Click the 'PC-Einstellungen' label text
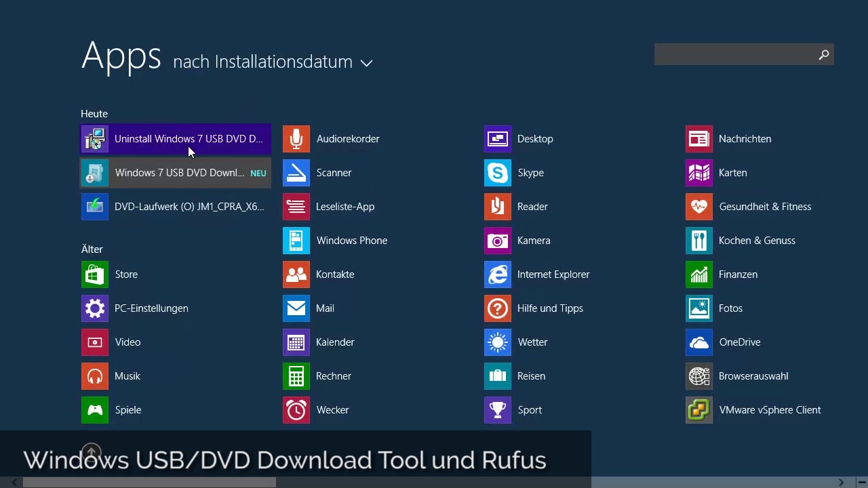Viewport: 868px width, 488px height. (x=151, y=308)
